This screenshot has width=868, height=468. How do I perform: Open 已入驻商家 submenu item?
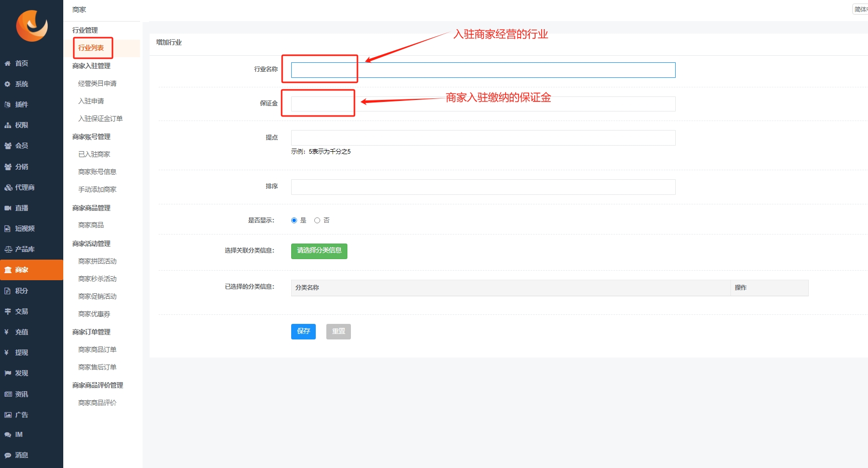94,154
